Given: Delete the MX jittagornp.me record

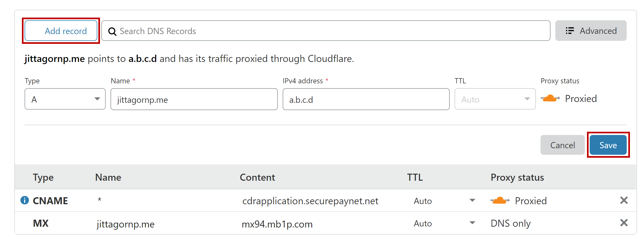Looking at the screenshot, I should (x=624, y=223).
